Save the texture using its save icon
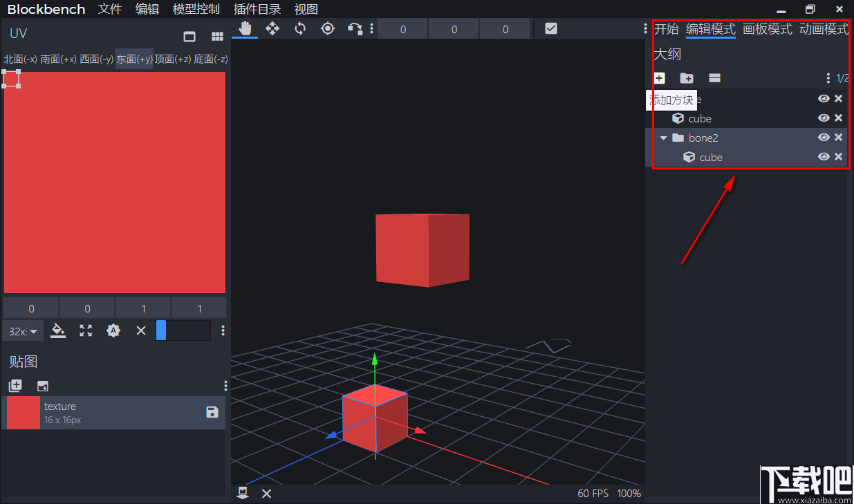 coord(212,411)
